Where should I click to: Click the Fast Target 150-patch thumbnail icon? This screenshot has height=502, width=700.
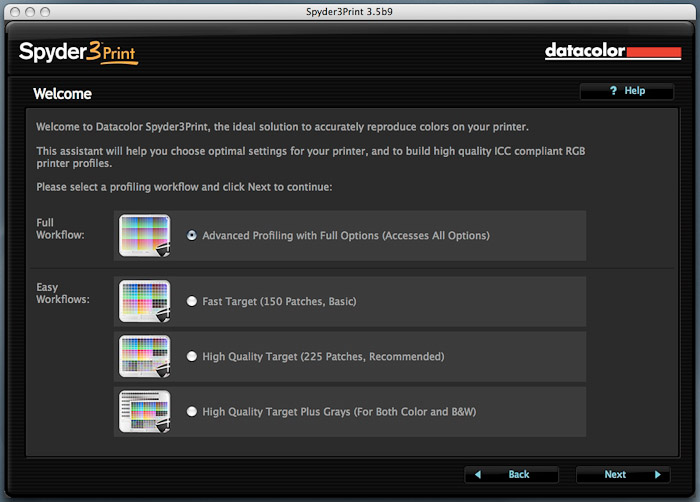coord(145,301)
